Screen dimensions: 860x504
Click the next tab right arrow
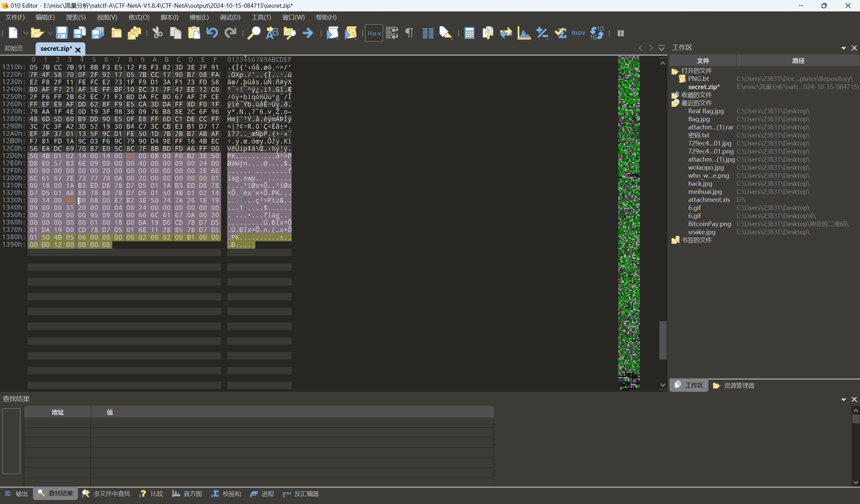point(651,48)
